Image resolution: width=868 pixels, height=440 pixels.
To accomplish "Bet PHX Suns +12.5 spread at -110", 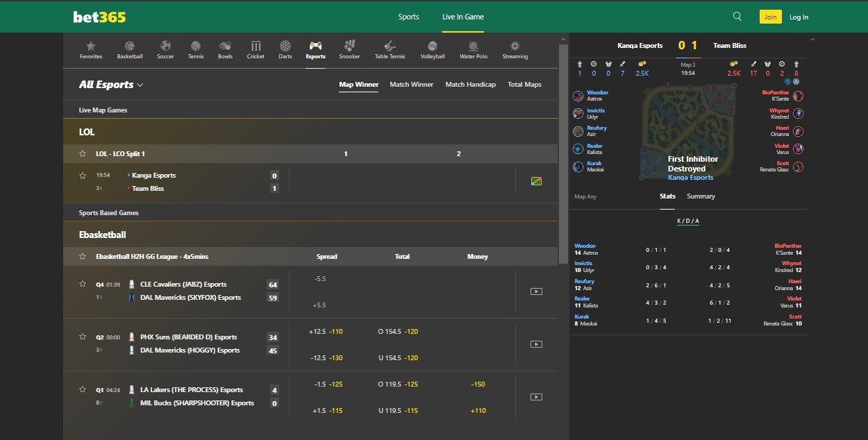I will tap(326, 332).
